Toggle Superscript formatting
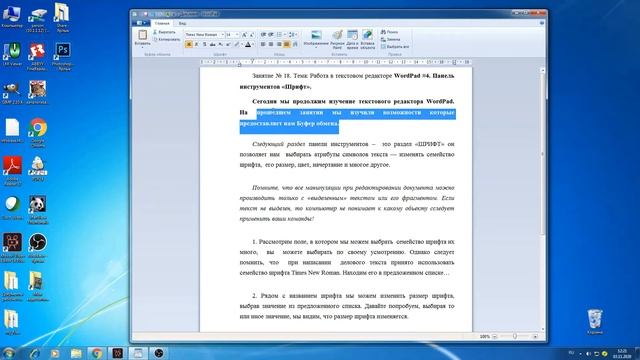This screenshot has width=640, height=360. [x=228, y=44]
